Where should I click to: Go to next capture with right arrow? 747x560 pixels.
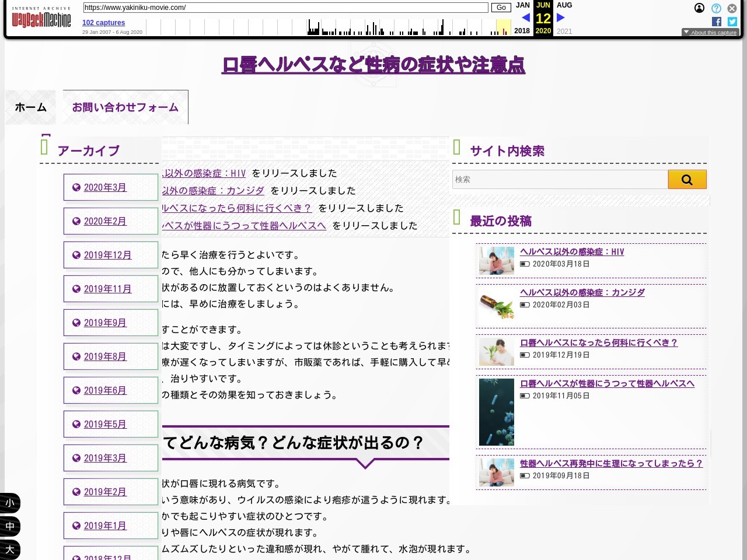tap(561, 17)
